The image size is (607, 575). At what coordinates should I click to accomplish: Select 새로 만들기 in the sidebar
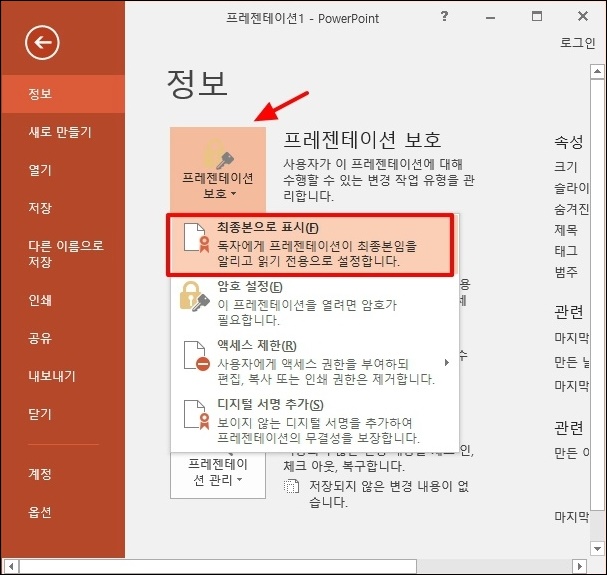click(60, 132)
